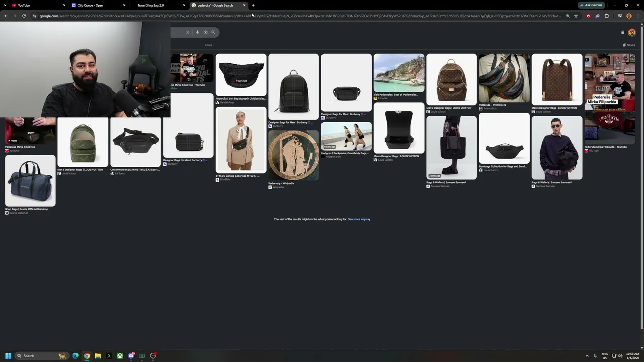View site information icon left of the URL

pos(34,16)
